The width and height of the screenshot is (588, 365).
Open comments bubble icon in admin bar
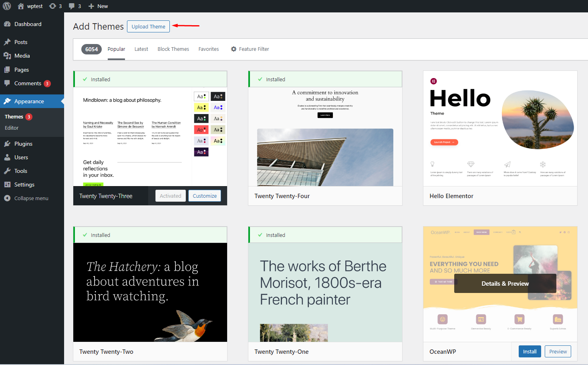click(72, 6)
